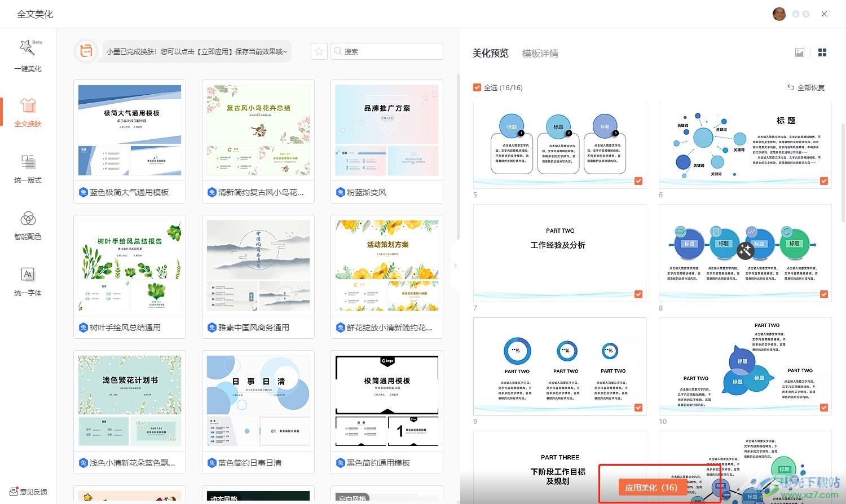Select the 清新简约复古风小鸟花卉 template thumbnail
This screenshot has height=504, width=846.
click(x=258, y=130)
